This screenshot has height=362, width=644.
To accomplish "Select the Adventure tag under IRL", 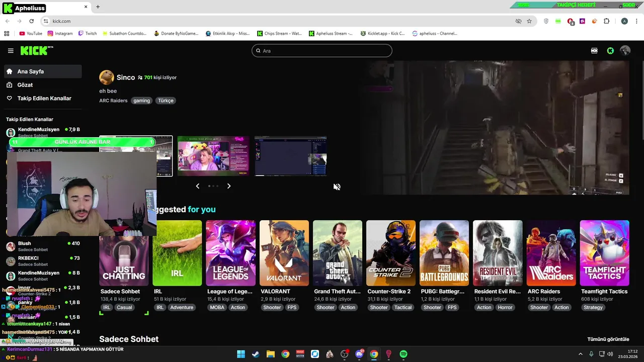I will (182, 308).
